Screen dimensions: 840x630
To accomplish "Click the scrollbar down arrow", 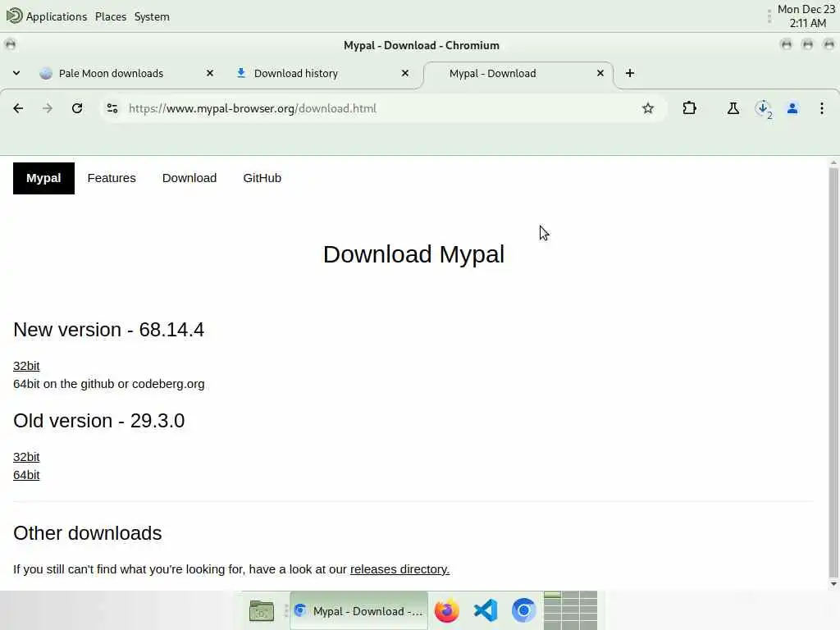I will coord(833,584).
